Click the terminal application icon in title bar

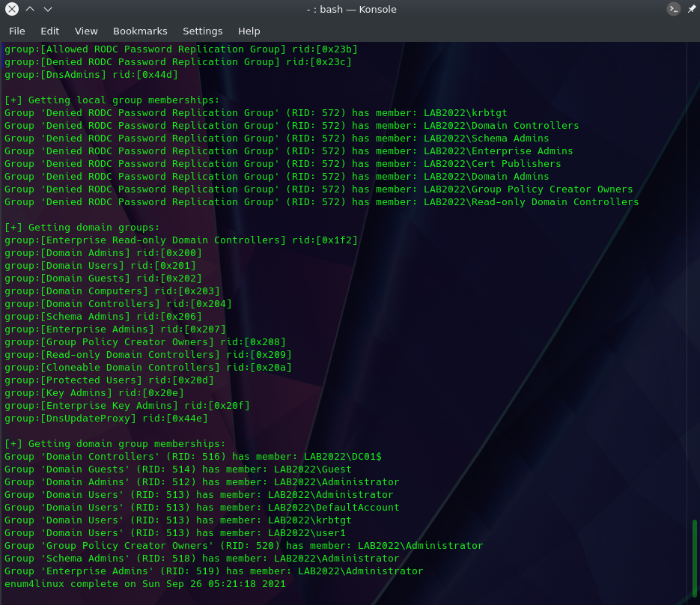pyautogui.click(x=673, y=9)
